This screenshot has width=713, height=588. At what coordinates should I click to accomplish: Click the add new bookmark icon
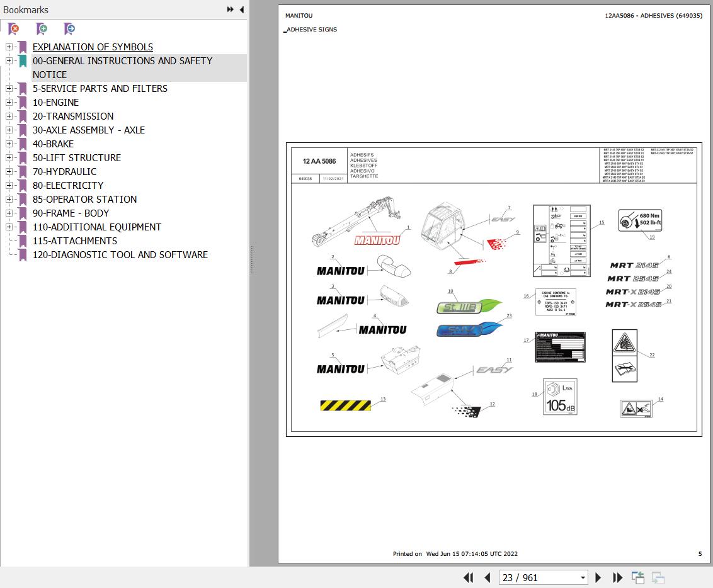pos(42,29)
